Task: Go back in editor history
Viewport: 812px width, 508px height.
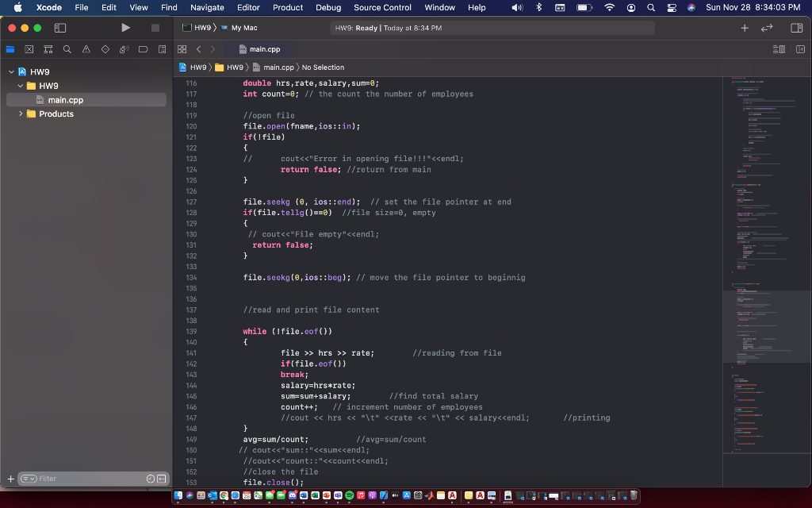Action: [199, 49]
